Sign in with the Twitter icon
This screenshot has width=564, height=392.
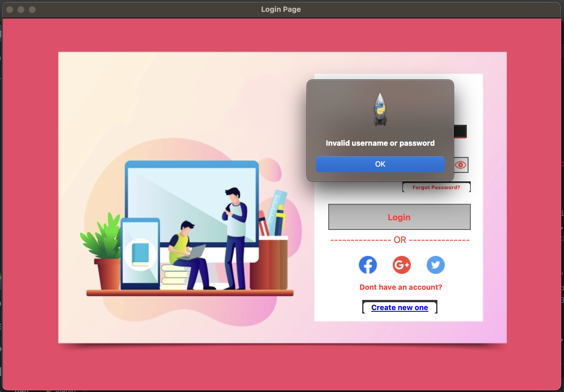[x=435, y=265]
